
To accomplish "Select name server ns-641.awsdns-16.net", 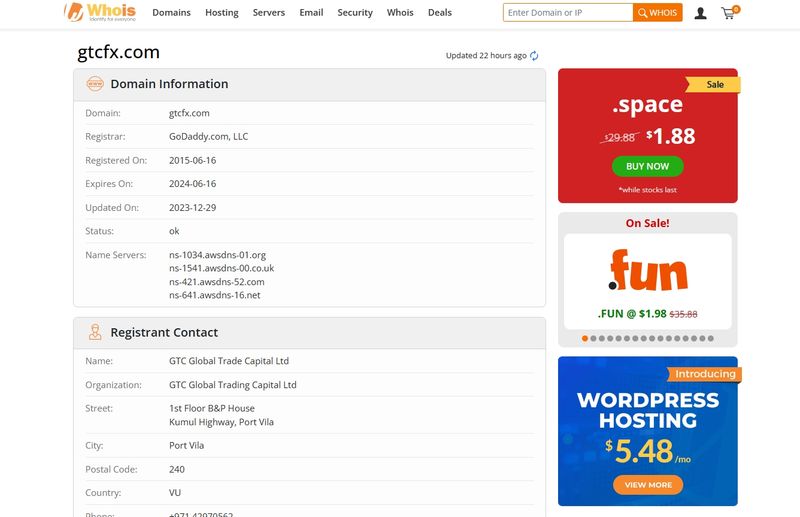I will 215,295.
